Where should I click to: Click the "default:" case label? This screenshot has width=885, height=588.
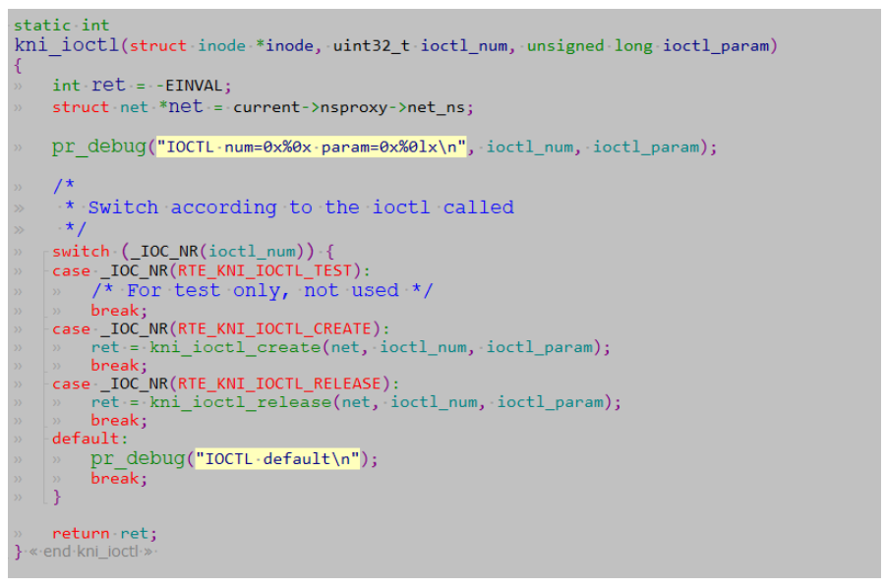[90, 439]
